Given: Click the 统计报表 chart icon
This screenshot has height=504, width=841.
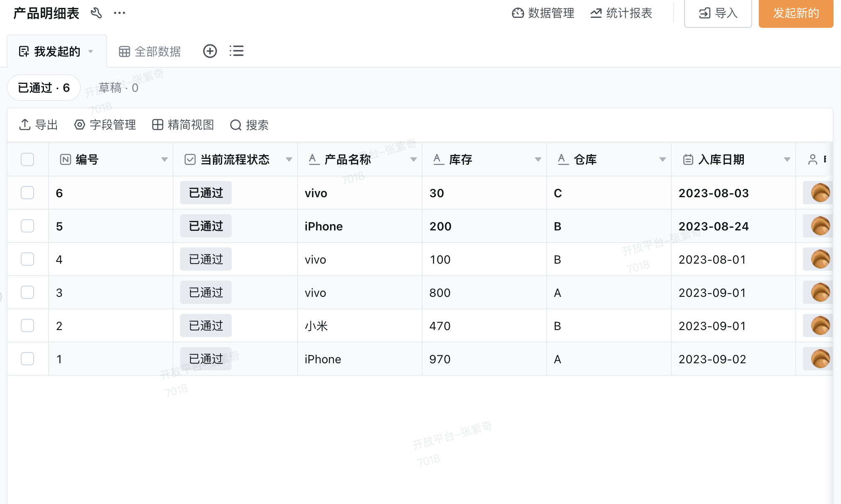Looking at the screenshot, I should 596,13.
